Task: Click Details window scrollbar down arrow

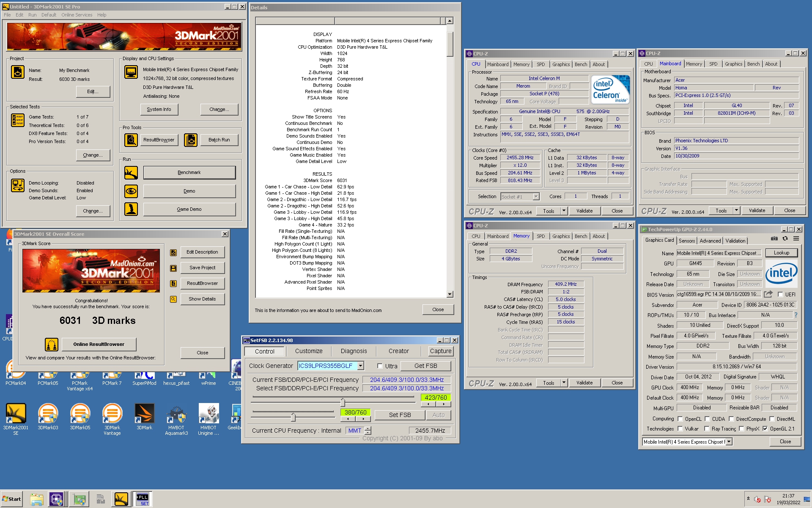Action: click(450, 294)
